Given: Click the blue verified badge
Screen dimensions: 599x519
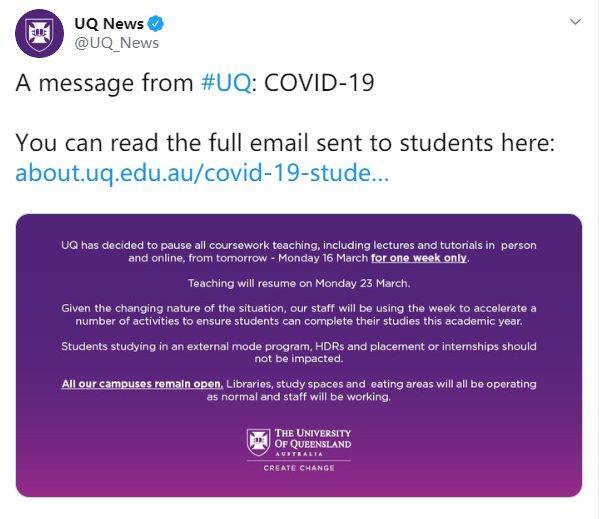Looking at the screenshot, I should [x=155, y=24].
